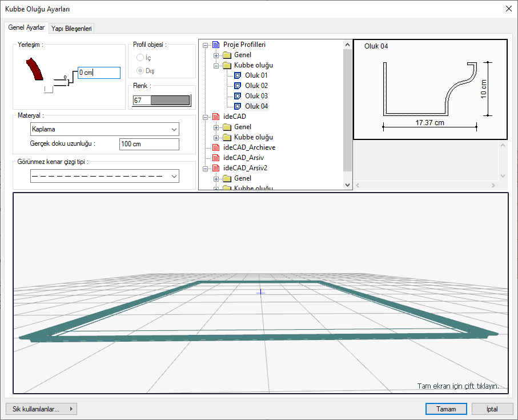
Task: Open the Materyal Kaplama dropdown
Action: (105, 129)
